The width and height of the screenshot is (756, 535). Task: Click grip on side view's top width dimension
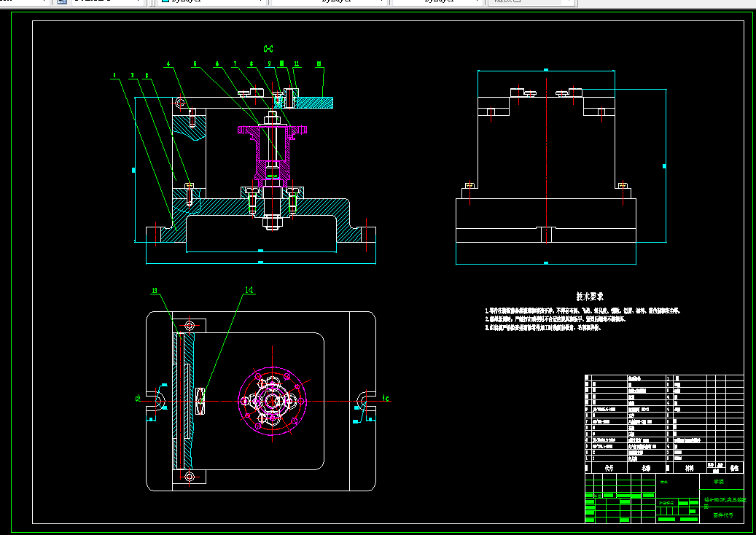click(x=546, y=71)
